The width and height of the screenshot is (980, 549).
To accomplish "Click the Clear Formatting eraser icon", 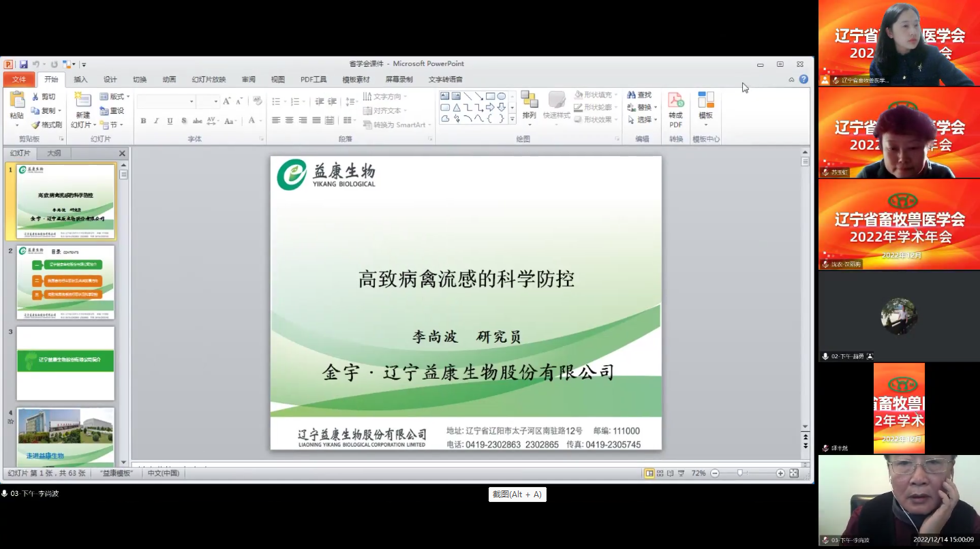I will click(258, 101).
